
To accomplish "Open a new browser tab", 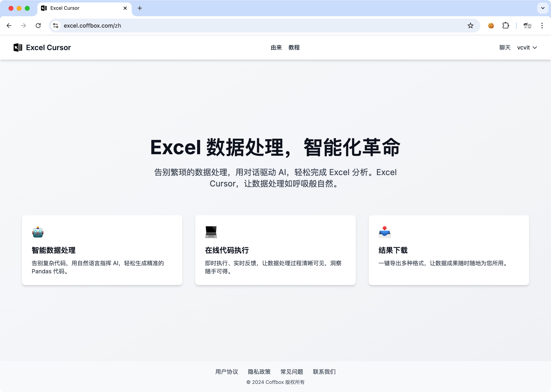I will (x=140, y=8).
